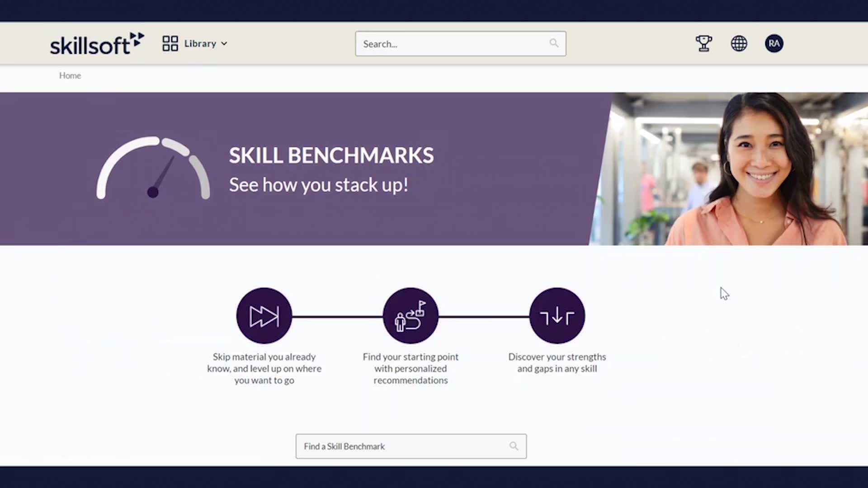Click the strengths and gaps arrows icon
This screenshot has width=868, height=488.
click(x=557, y=316)
